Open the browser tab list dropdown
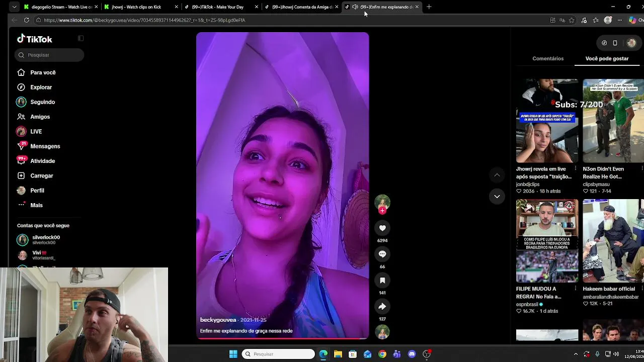The image size is (644, 362). [x=14, y=7]
